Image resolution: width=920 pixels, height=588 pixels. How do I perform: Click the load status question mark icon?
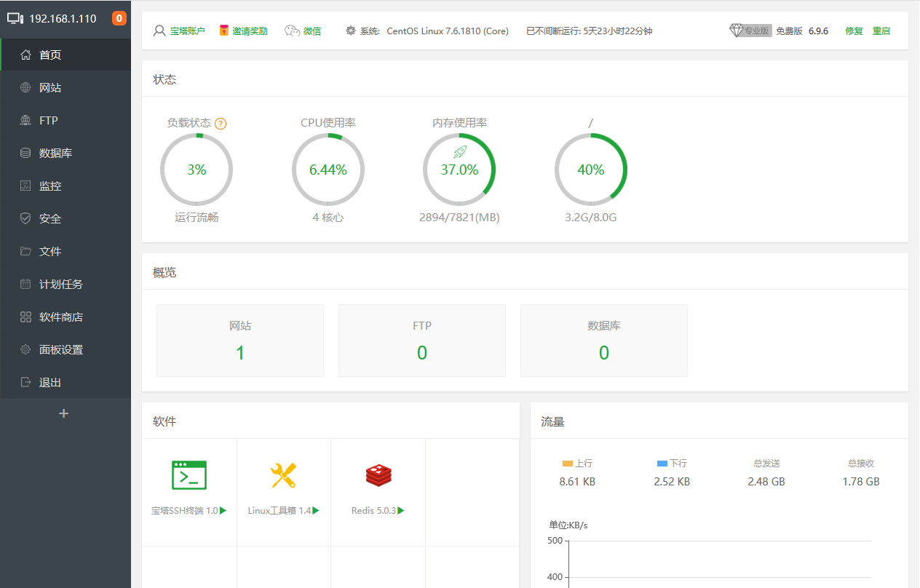point(221,124)
